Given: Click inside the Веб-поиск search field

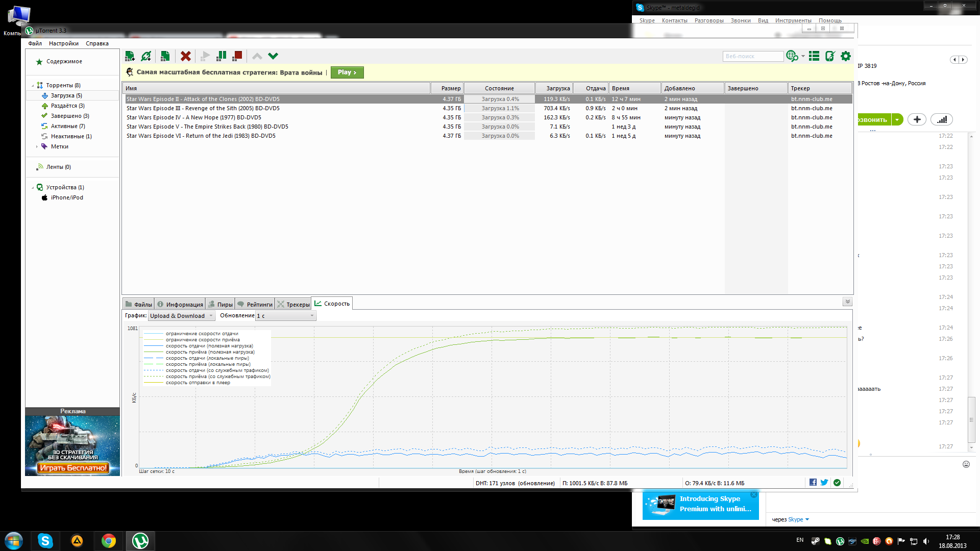Looking at the screenshot, I should (753, 56).
